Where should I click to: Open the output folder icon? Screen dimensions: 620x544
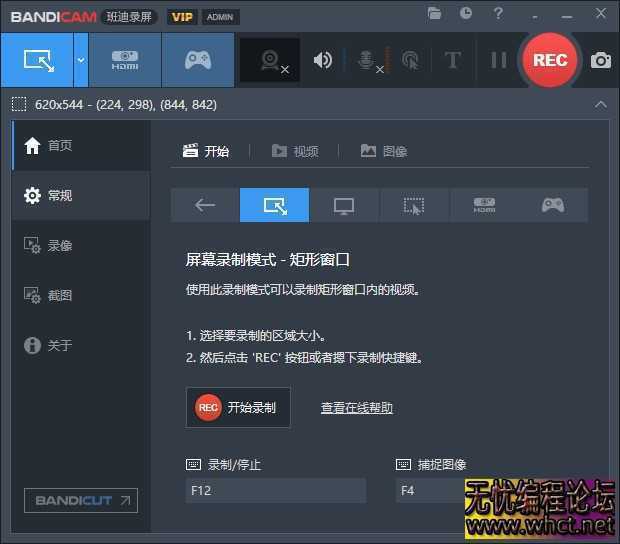[434, 14]
